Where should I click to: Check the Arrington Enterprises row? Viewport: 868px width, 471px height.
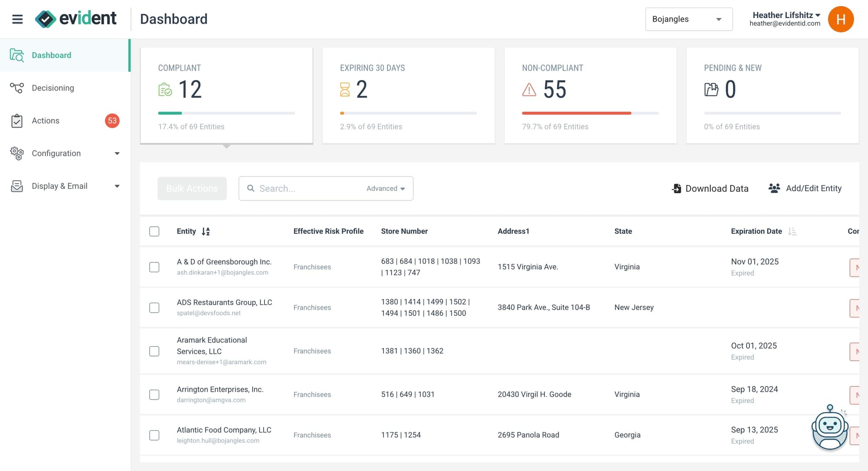[154, 395]
